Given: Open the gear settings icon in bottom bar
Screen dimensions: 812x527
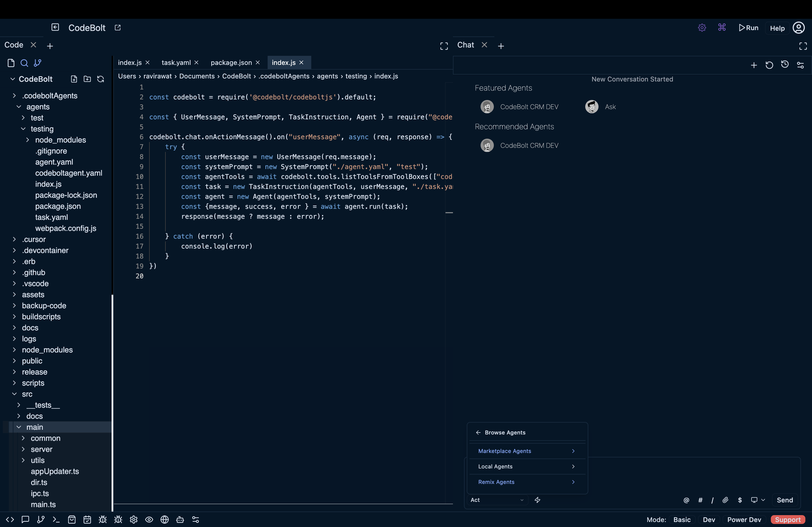Looking at the screenshot, I should [x=134, y=520].
